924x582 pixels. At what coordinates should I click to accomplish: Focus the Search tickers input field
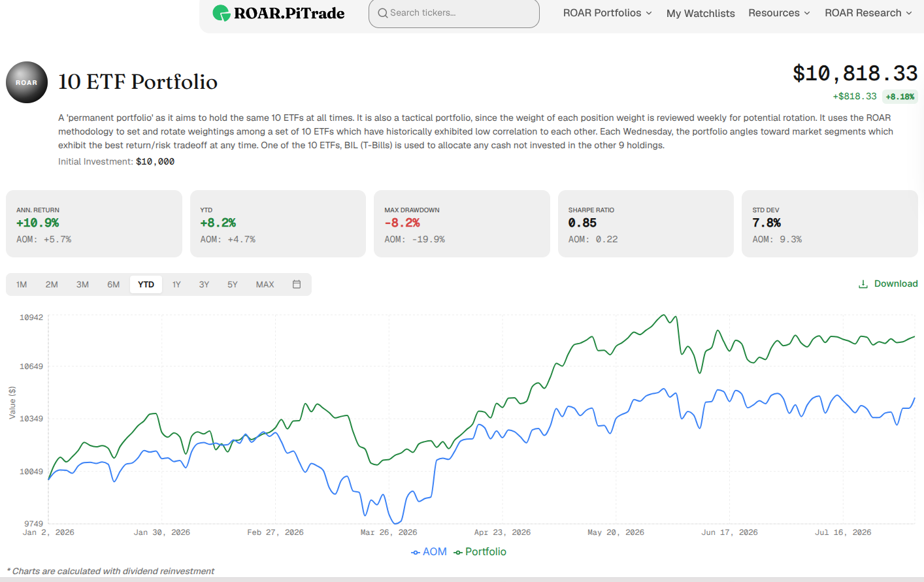pyautogui.click(x=454, y=13)
